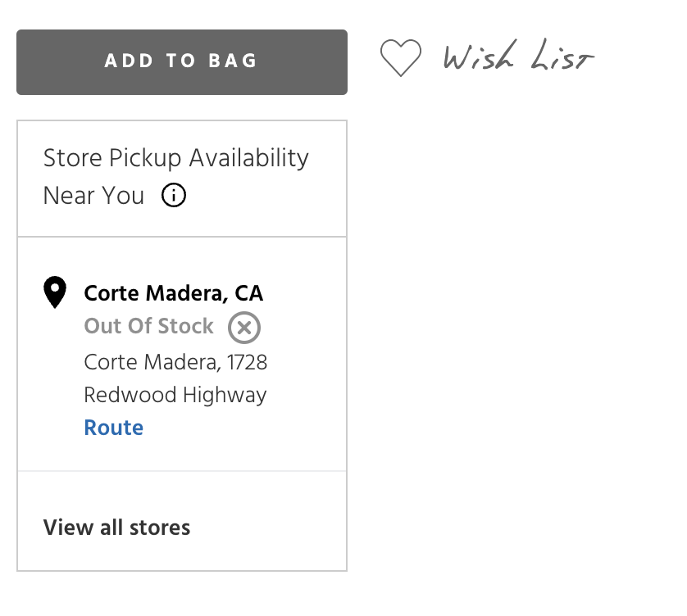Select the Corte Madera, CA store name
Viewport: 687px width, 616px height.
(x=174, y=293)
